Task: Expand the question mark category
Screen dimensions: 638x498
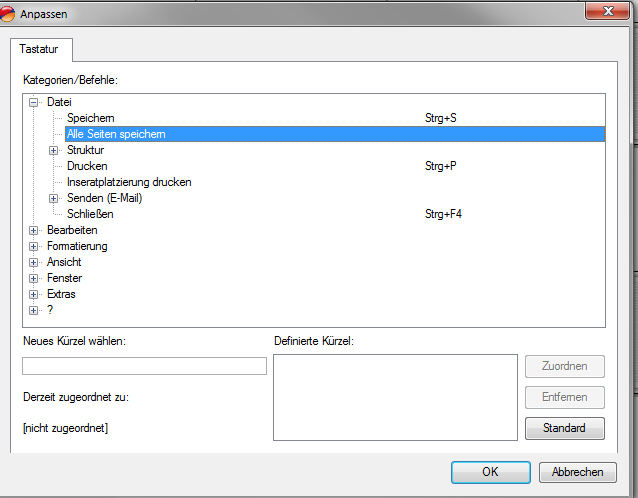Action: [34, 310]
